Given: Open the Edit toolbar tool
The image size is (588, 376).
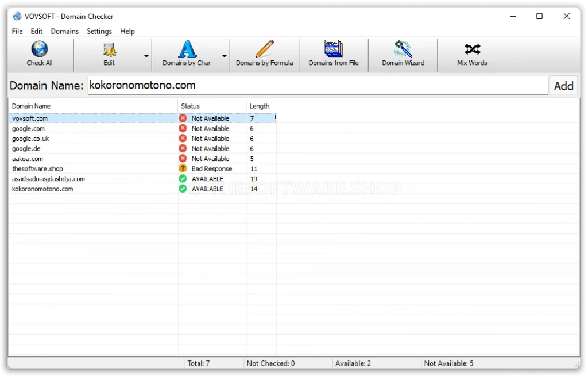Looking at the screenshot, I should point(109,54).
